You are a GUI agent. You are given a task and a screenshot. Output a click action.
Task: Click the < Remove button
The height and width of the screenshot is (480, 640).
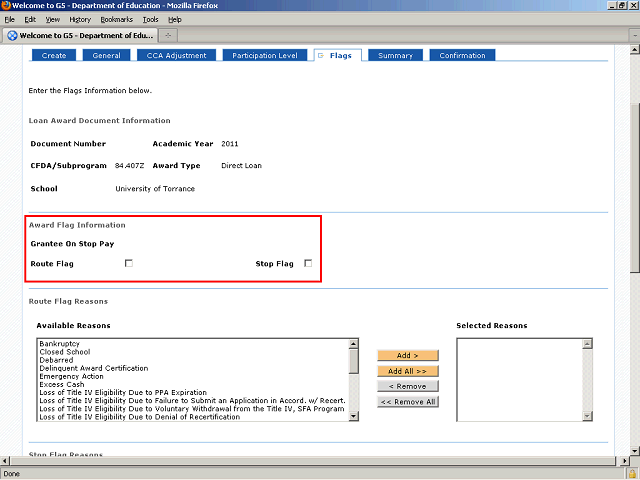pyautogui.click(x=408, y=386)
